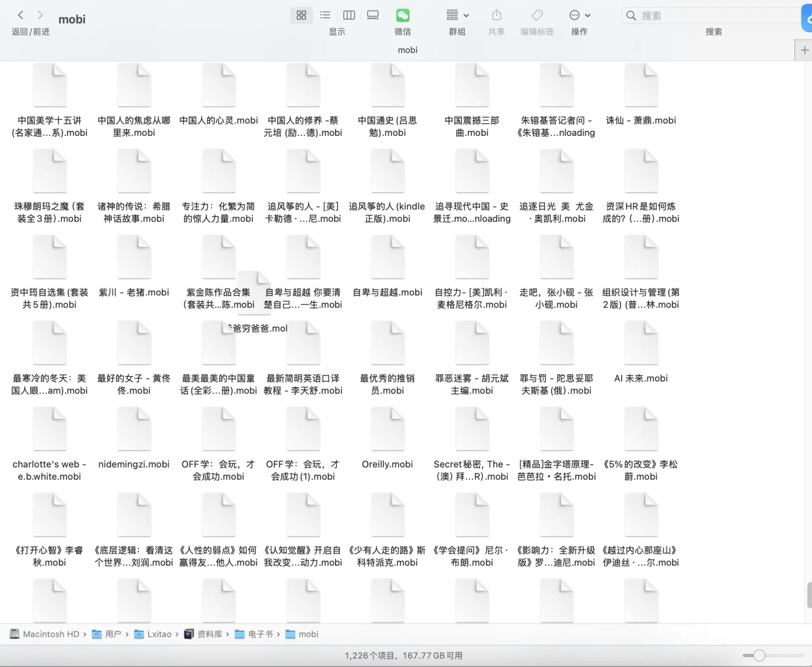Click file name [精品]金字塔原理 - 芭芭拉·名托.mobi
812x667 pixels.
(x=556, y=470)
